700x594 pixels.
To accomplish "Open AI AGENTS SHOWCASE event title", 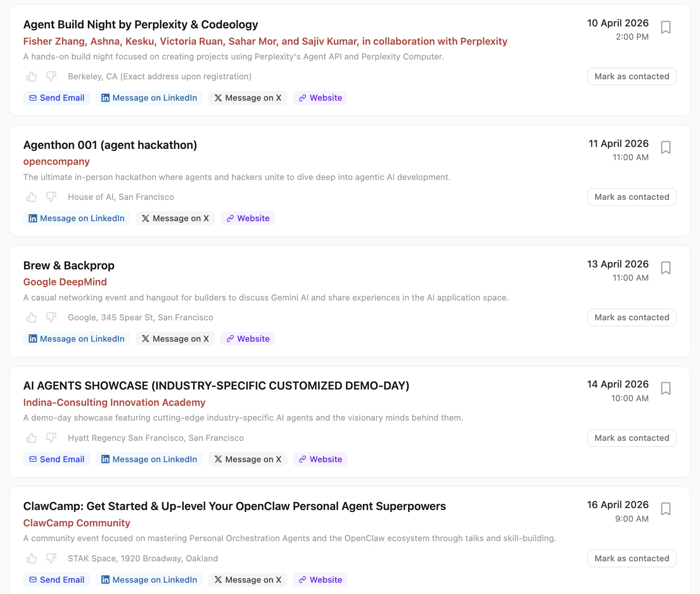I will pyautogui.click(x=216, y=386).
